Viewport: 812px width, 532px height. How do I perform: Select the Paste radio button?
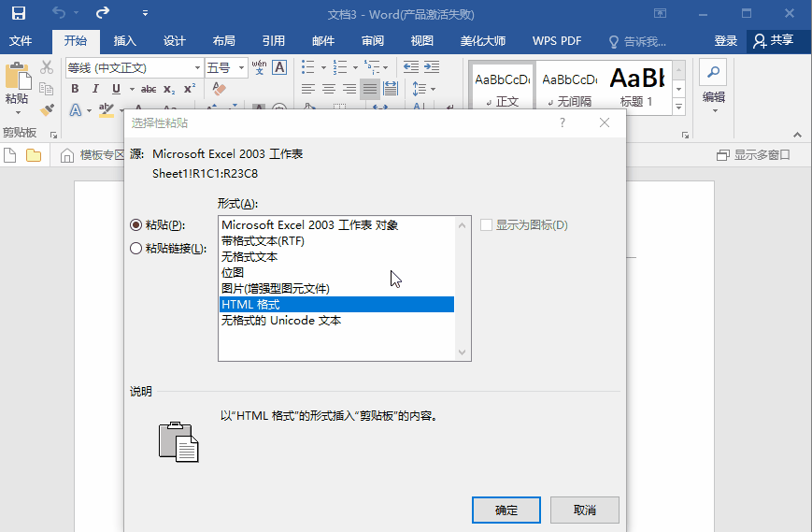[135, 224]
